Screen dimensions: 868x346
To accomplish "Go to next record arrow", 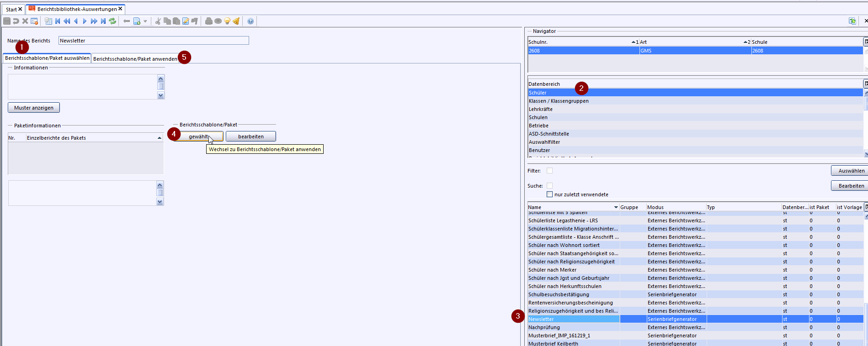I will pyautogui.click(x=85, y=21).
